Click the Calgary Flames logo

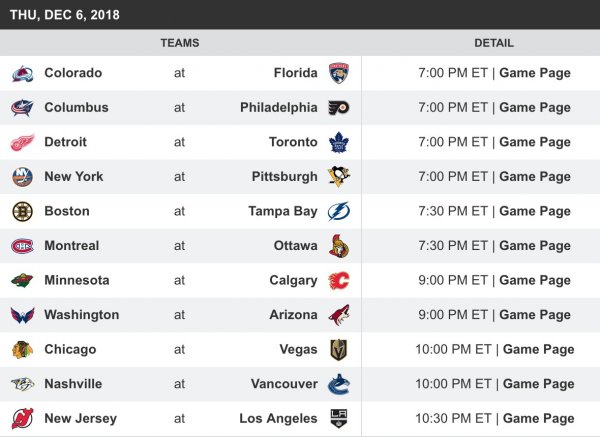(339, 280)
